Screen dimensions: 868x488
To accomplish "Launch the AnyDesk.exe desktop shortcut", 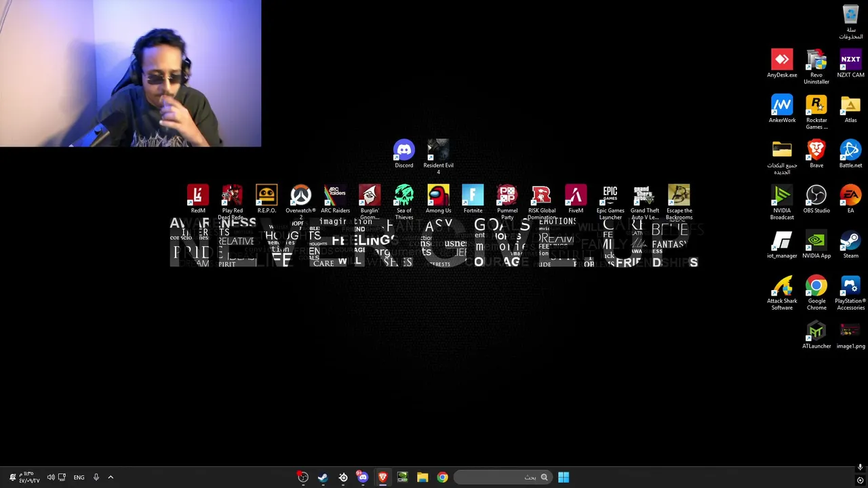I will [782, 64].
